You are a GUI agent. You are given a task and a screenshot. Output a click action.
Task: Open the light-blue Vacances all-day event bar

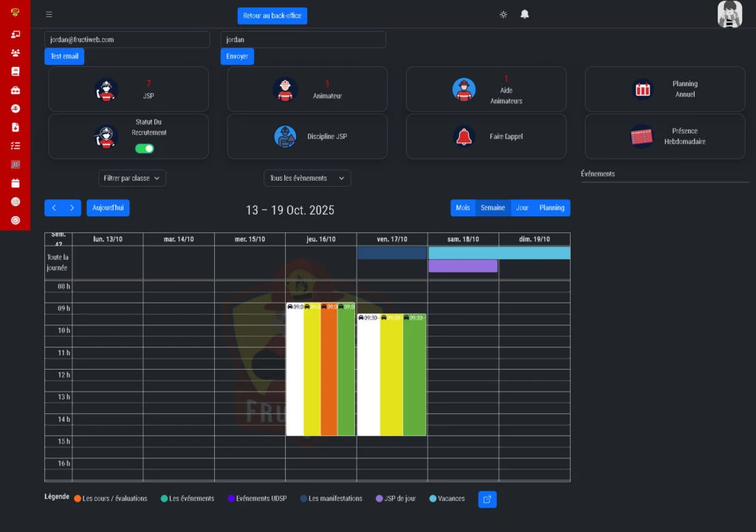(x=499, y=253)
